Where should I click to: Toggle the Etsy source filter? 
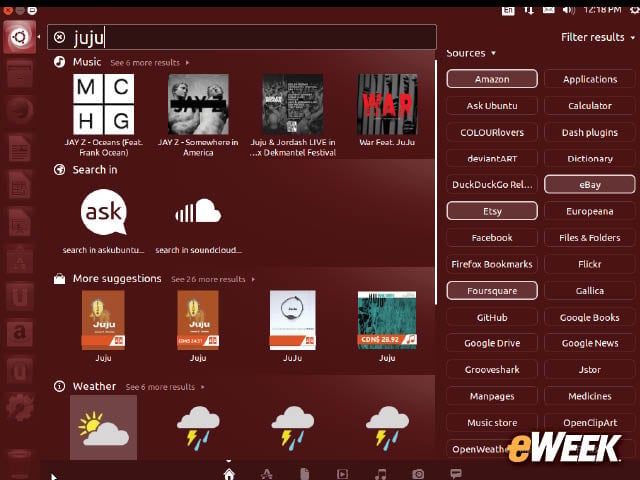click(x=492, y=211)
